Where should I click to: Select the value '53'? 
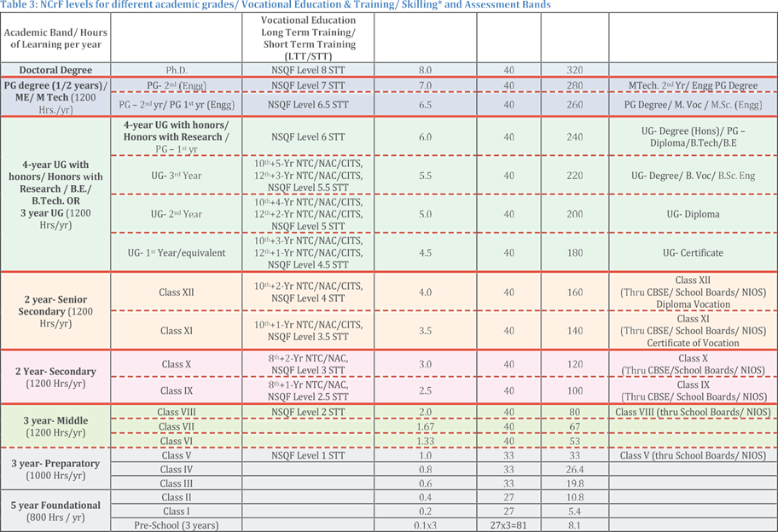(575, 441)
